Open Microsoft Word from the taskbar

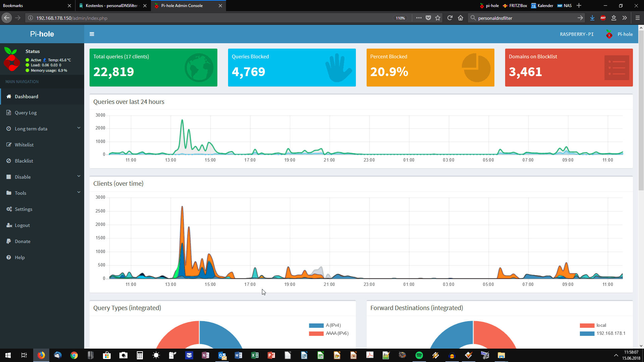tap(238, 355)
